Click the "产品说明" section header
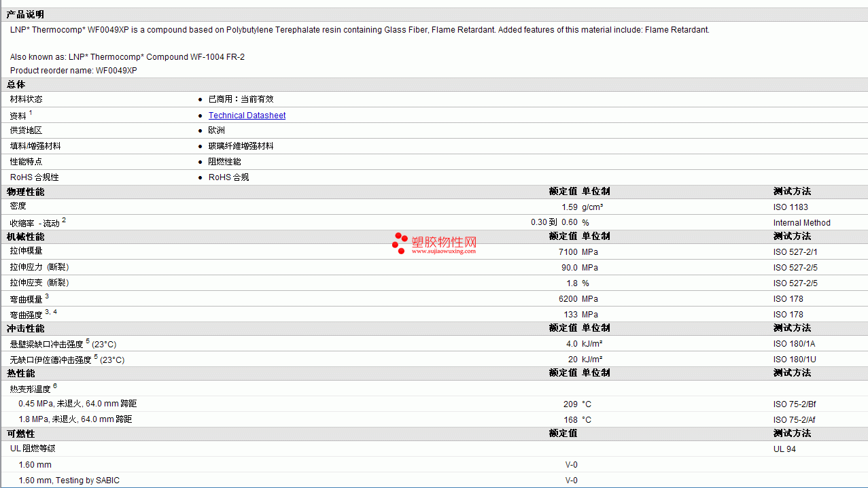The height and width of the screenshot is (488, 868). pos(25,14)
